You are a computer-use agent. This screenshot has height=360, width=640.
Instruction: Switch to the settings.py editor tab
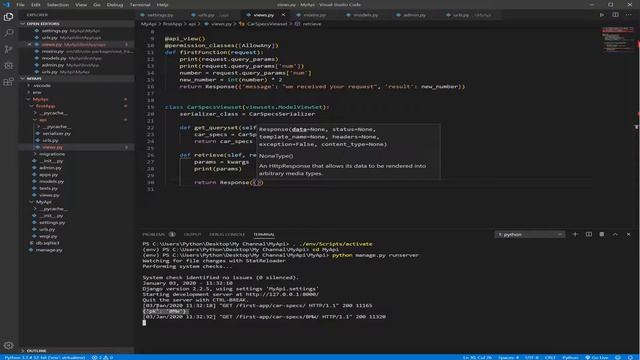coord(160,15)
